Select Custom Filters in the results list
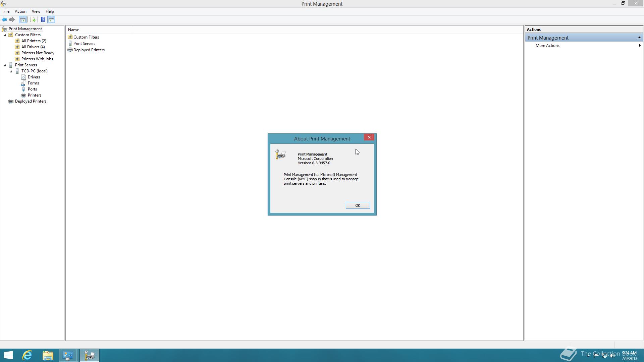This screenshot has width=644, height=362. [86, 37]
